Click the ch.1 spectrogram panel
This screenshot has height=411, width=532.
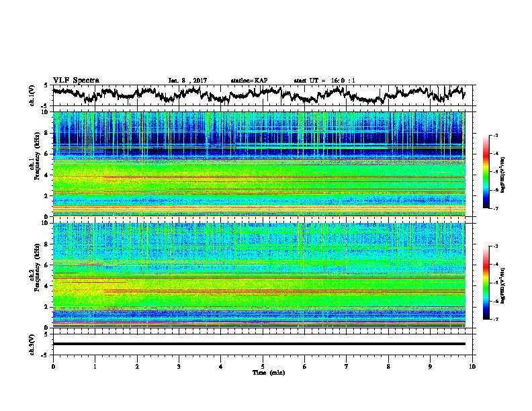[x=259, y=164]
